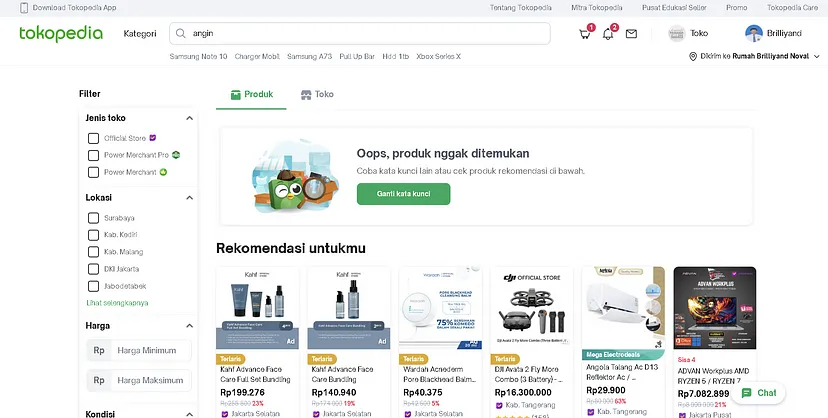The height and width of the screenshot is (418, 828).
Task: Open Tokopedia Care link
Action: (x=793, y=7)
